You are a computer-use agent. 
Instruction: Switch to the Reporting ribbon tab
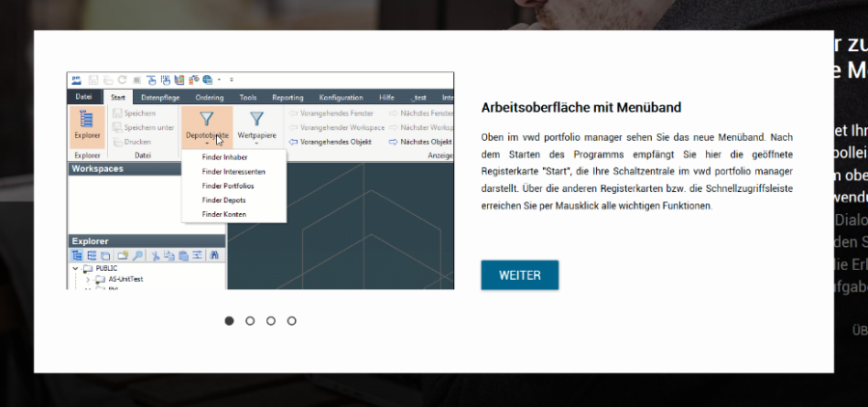point(287,97)
